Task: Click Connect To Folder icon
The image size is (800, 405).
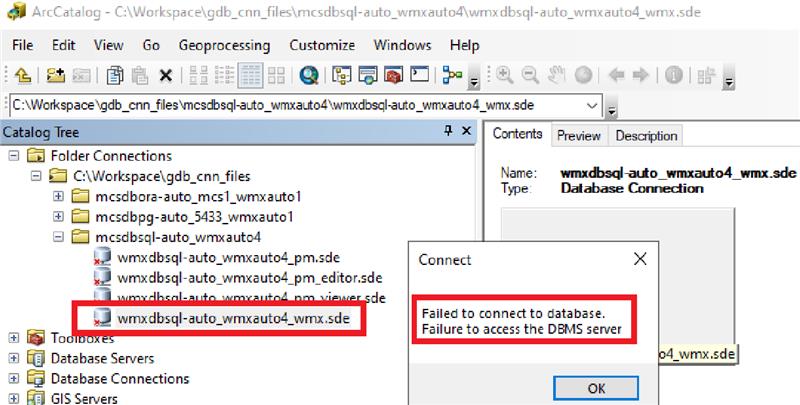Action: [56, 75]
